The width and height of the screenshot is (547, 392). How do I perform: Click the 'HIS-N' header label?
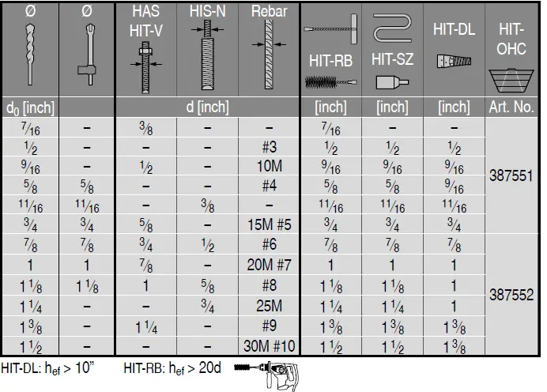pos(208,11)
